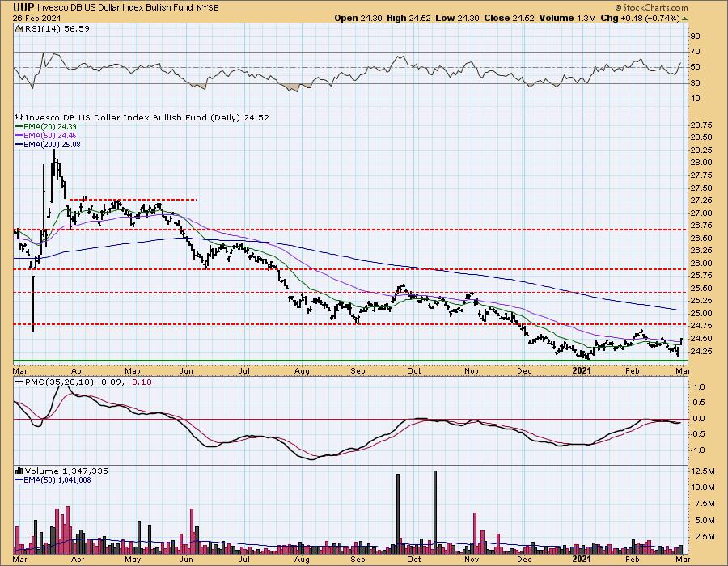The width and height of the screenshot is (728, 566).
Task: Click the 25.00 price axis label
Action: pyautogui.click(x=701, y=313)
